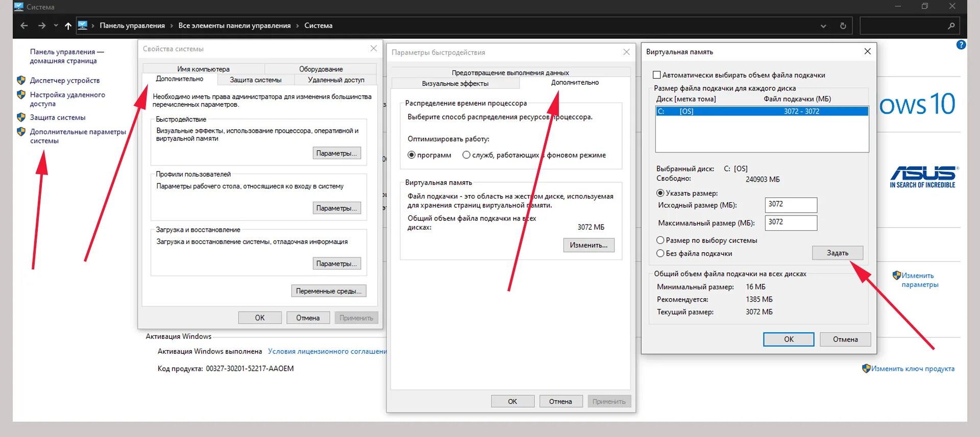Close the Параметры быстродействия dialog

click(626, 52)
